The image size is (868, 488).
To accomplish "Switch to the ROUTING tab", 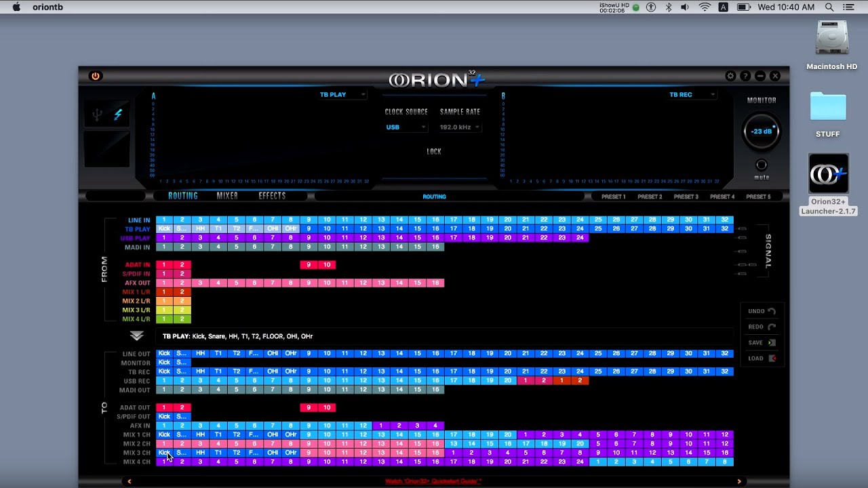I will (x=183, y=196).
